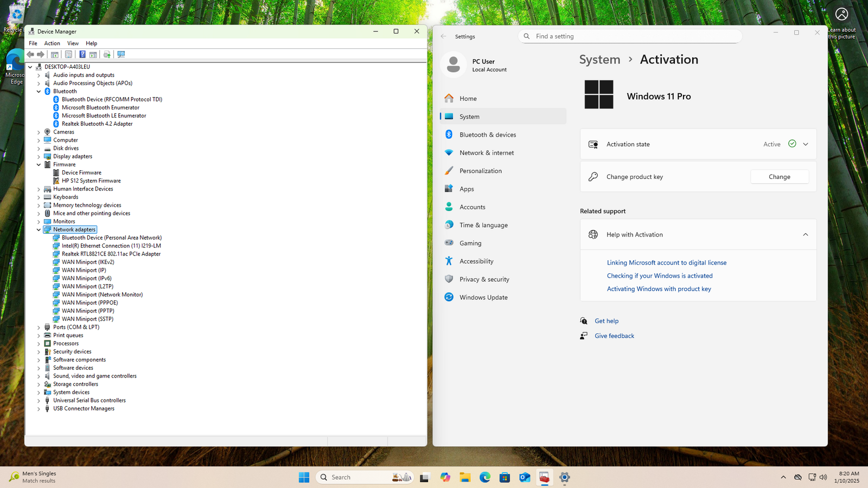
Task: Open Windows Update in Settings sidebar
Action: tap(483, 297)
